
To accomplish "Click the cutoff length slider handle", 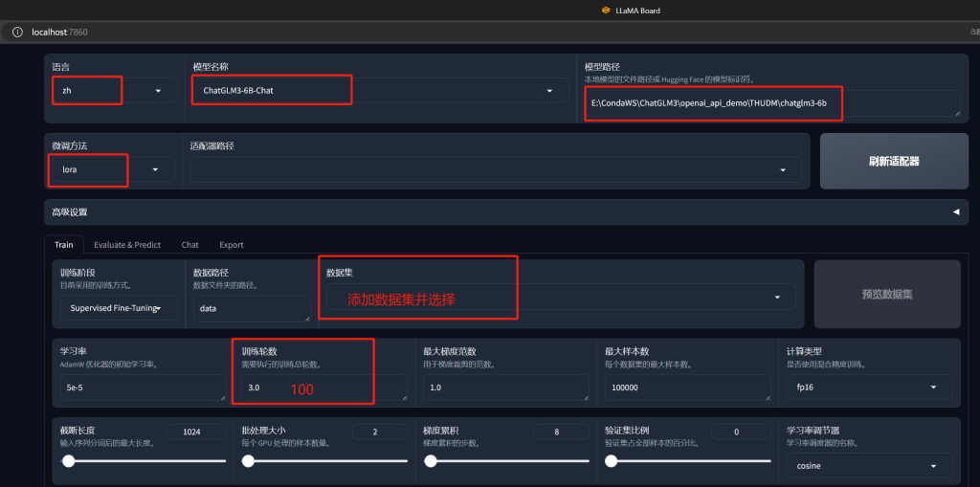I will coord(68,461).
